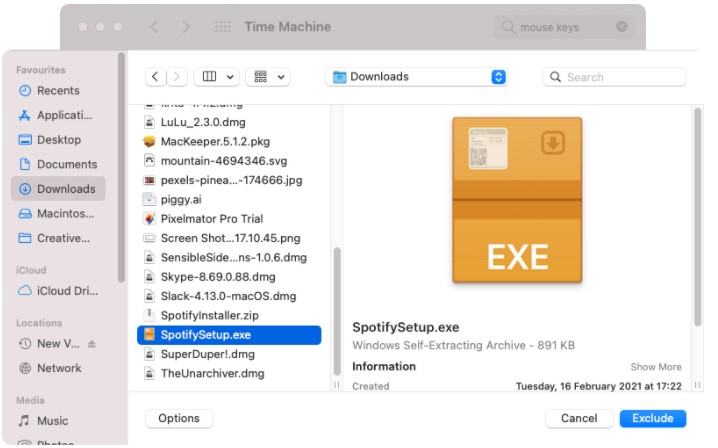Open Network in the Locations sidebar
Screen dimensions: 718x448
pyautogui.click(x=58, y=368)
